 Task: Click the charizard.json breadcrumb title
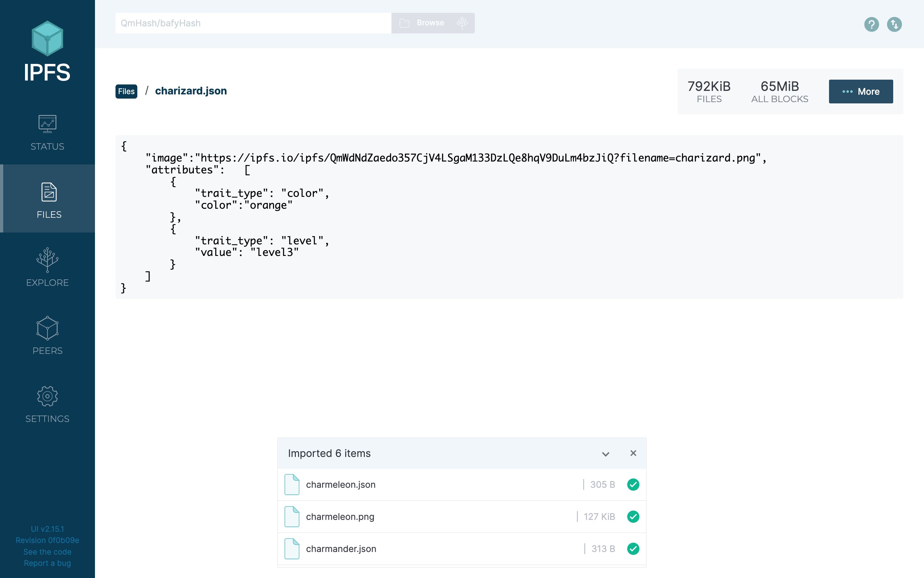(x=191, y=91)
